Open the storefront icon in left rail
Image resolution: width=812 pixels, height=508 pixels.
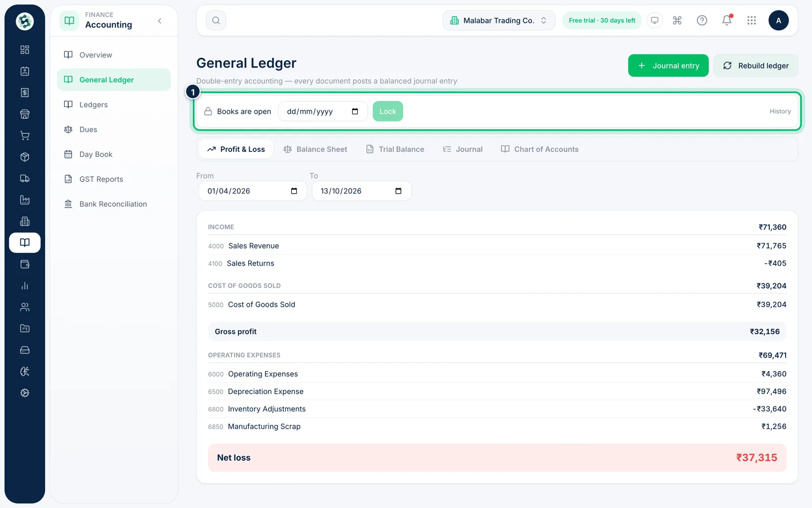25,114
